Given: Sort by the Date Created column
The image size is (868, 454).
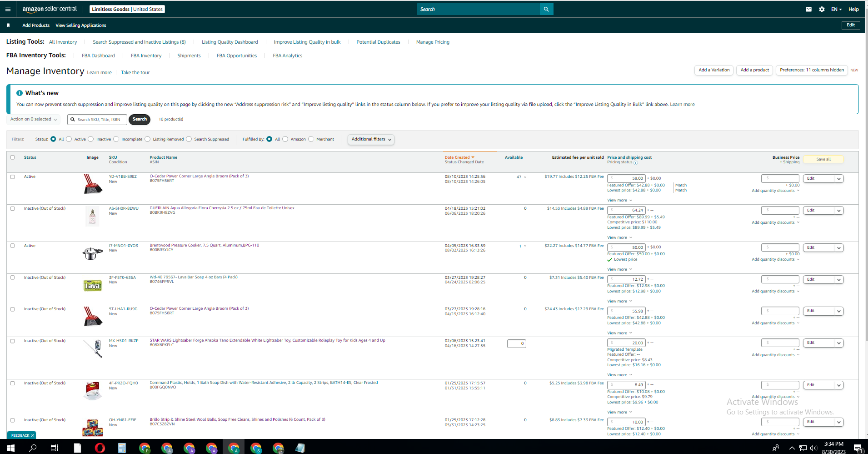Looking at the screenshot, I should click(459, 157).
